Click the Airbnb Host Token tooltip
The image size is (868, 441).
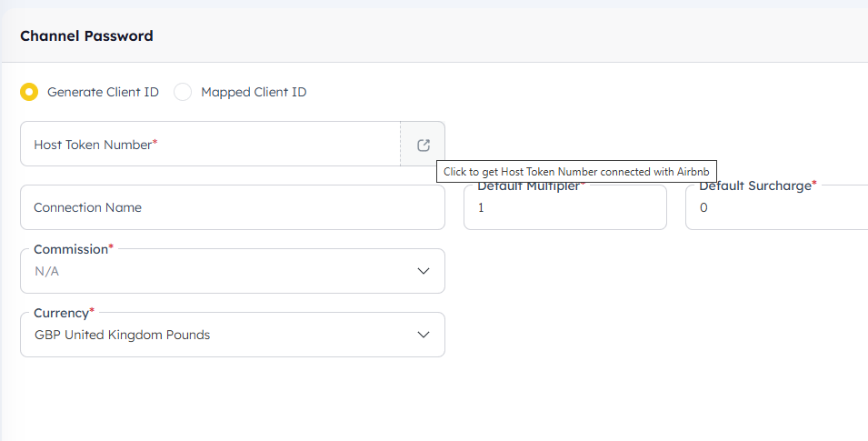click(x=577, y=171)
